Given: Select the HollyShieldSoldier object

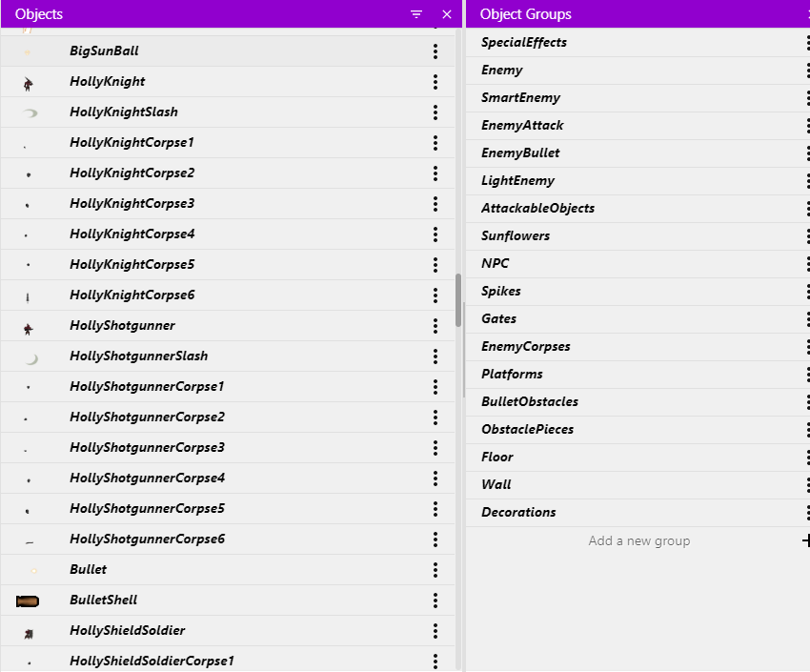Looking at the screenshot, I should click(228, 631).
